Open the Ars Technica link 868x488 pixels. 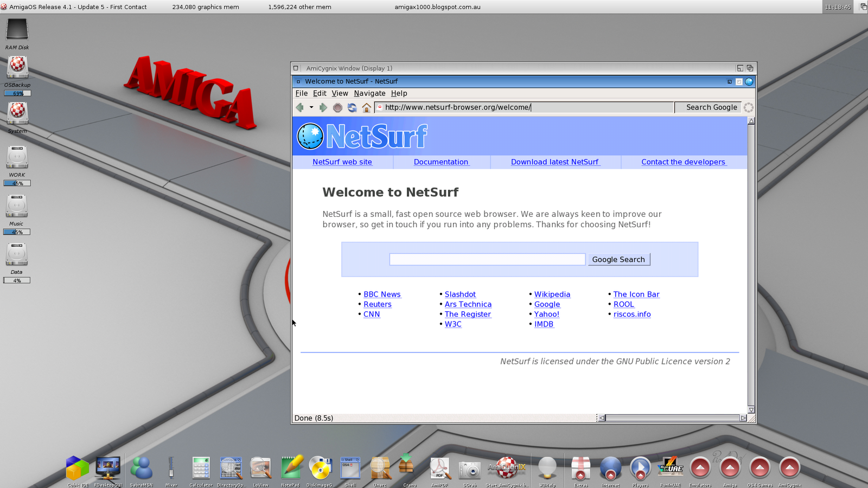pos(468,304)
